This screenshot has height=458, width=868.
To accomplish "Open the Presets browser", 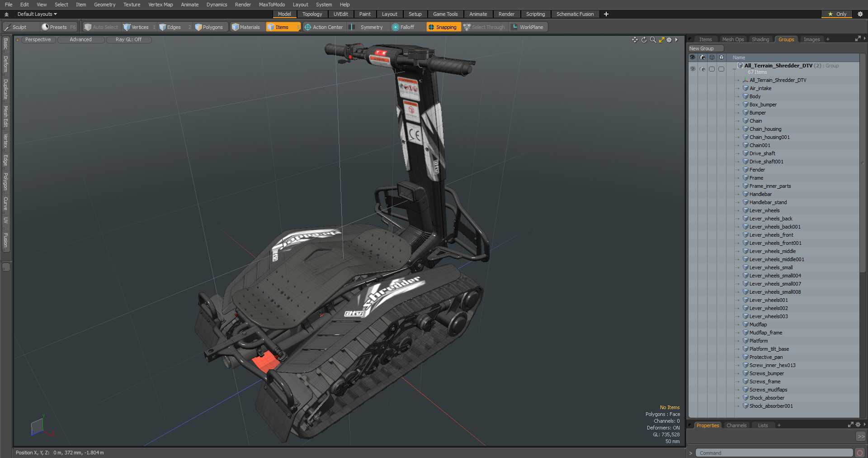I will coord(59,27).
